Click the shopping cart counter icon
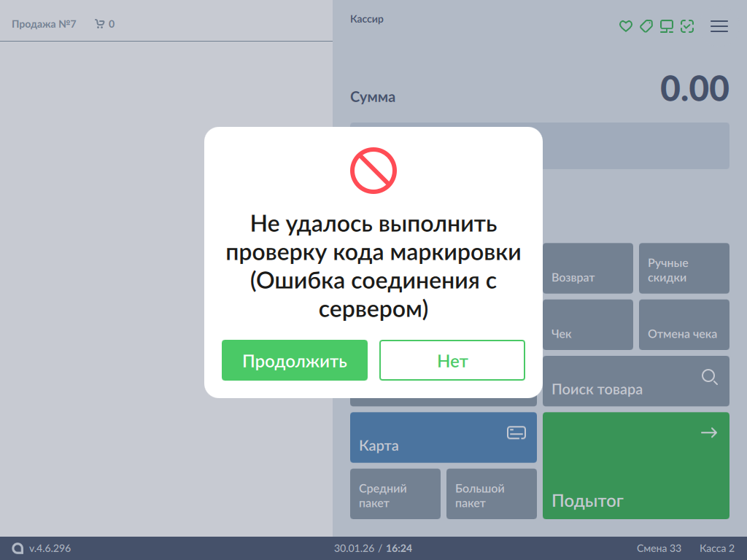This screenshot has height=560, width=747. pyautogui.click(x=100, y=24)
